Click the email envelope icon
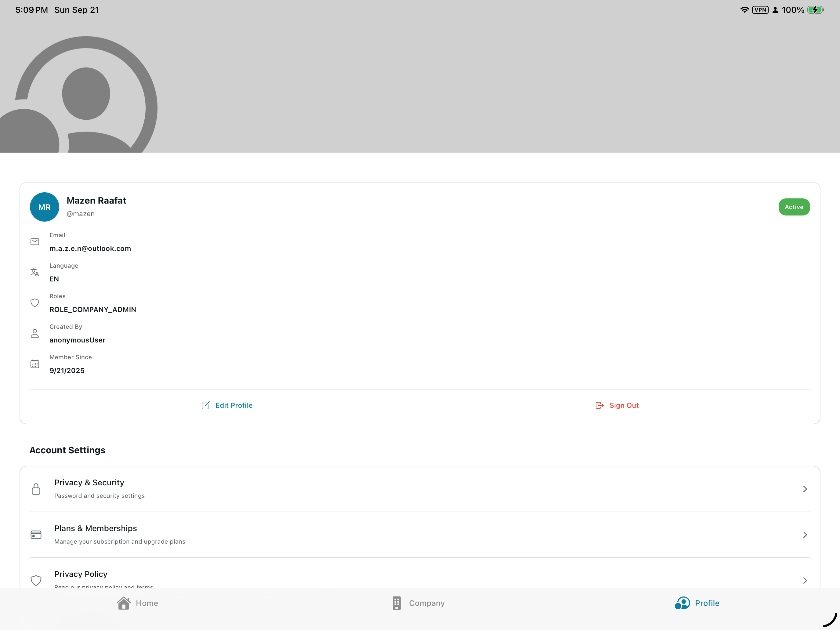This screenshot has height=630, width=840. (x=34, y=241)
